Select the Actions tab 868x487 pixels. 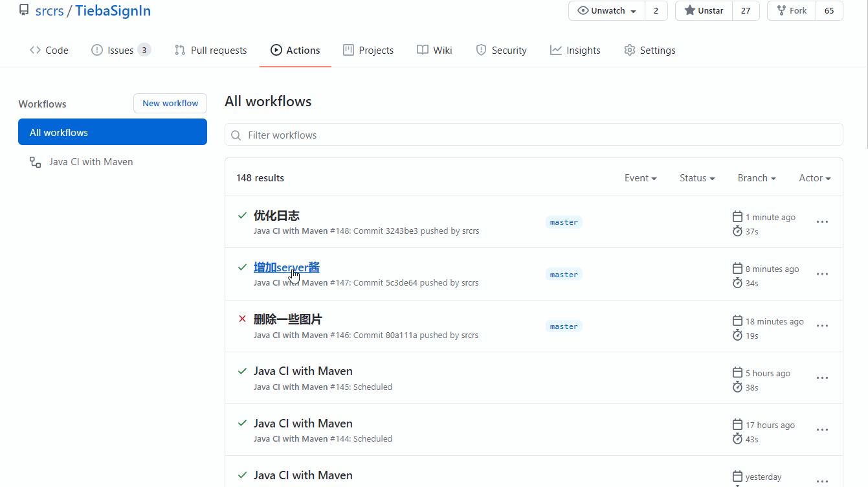[295, 50]
